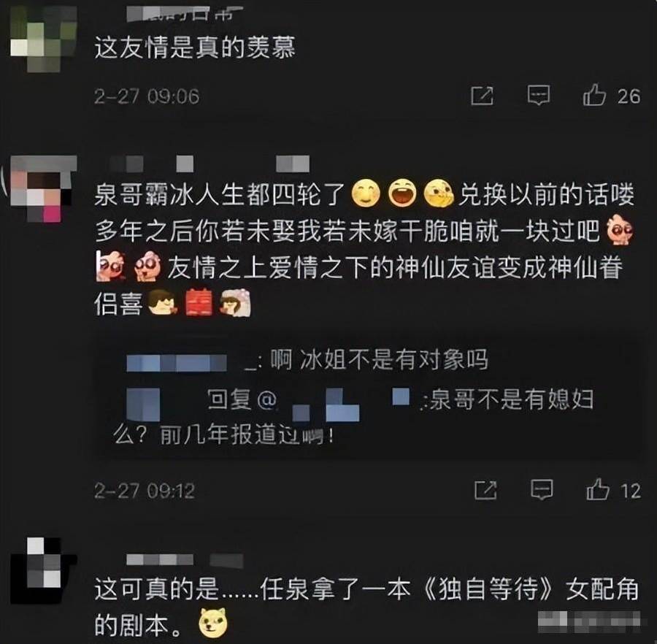Select the comment 这友情是真的羡慕
The image size is (657, 644).
pyautogui.click(x=195, y=47)
